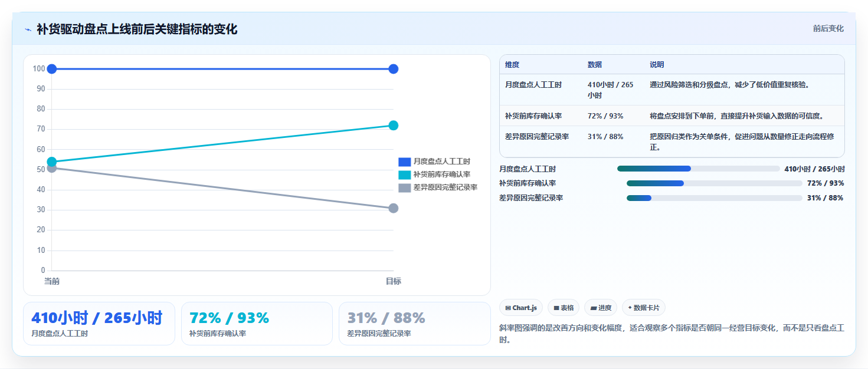The image size is (868, 369).
Task: Click the gray data point at 目标
Action: coord(394,208)
